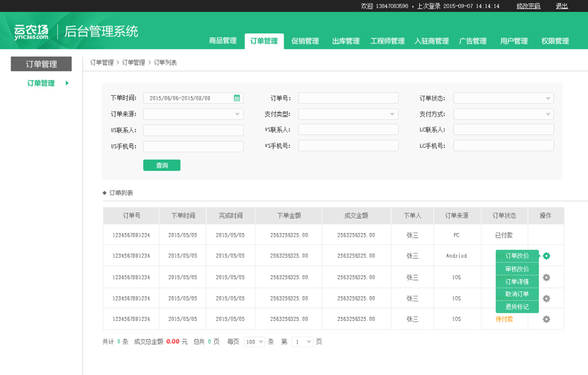Focus the VS联系人 input field
588x375 pixels.
pyautogui.click(x=348, y=129)
